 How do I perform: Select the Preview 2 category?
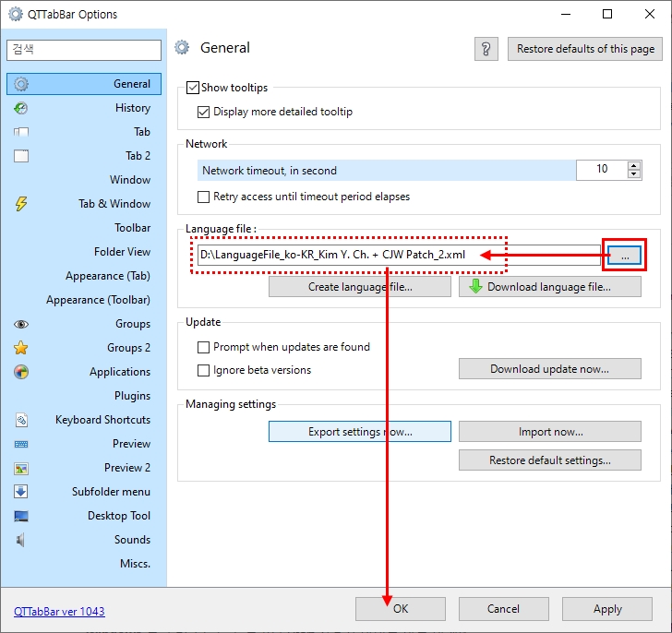pos(84,468)
